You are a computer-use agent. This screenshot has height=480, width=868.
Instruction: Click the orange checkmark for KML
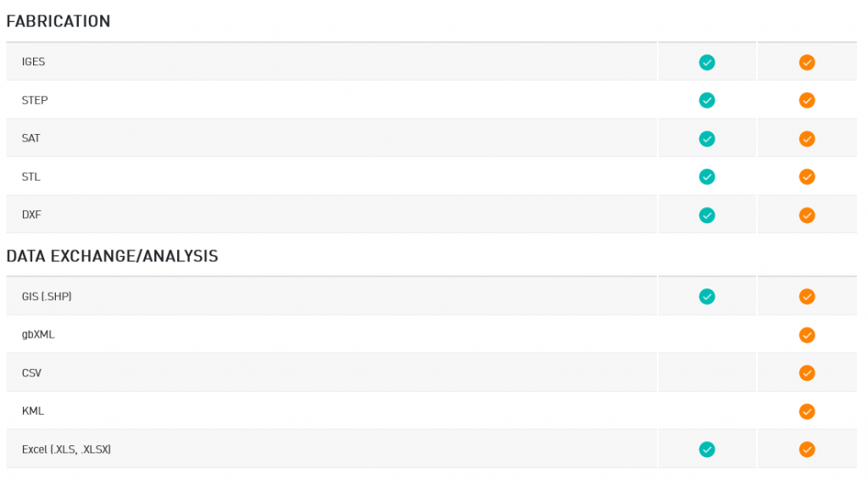coord(807,411)
